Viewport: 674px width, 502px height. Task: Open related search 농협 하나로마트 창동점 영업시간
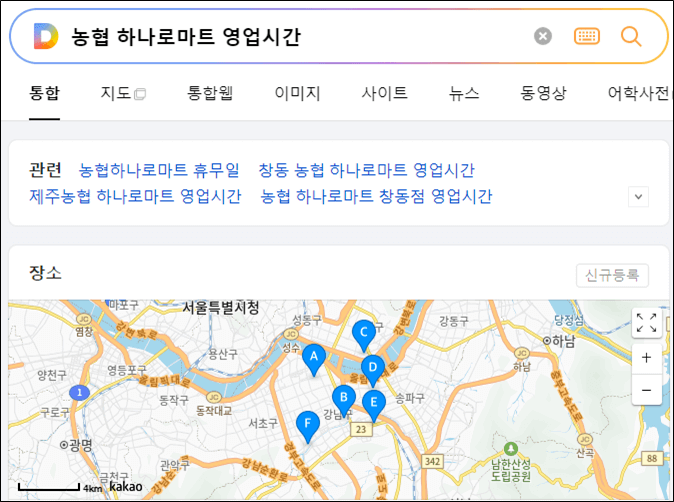[376, 196]
